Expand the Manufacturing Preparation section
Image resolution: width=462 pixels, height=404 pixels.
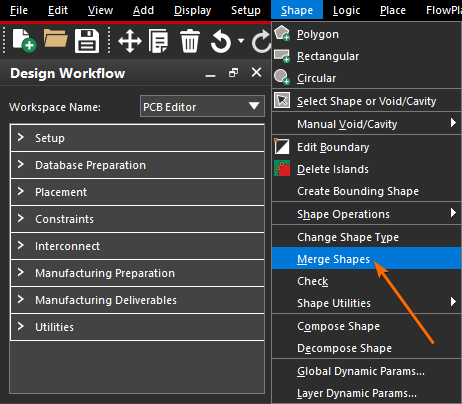(x=137, y=273)
